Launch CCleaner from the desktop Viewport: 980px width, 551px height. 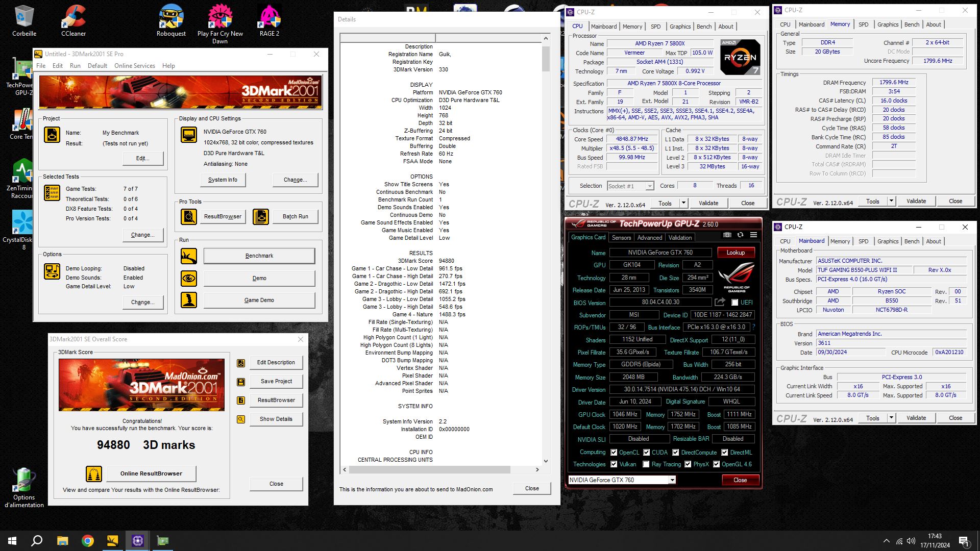(73, 20)
